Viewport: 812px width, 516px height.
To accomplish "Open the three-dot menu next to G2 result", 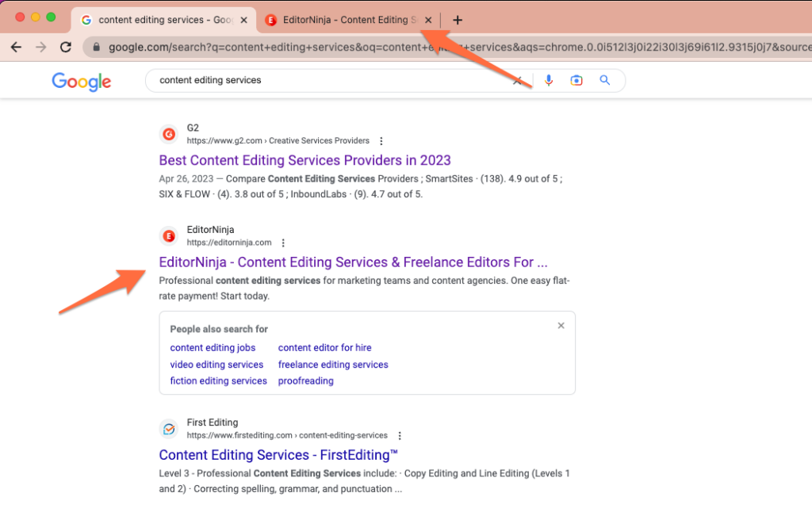I will coord(381,141).
